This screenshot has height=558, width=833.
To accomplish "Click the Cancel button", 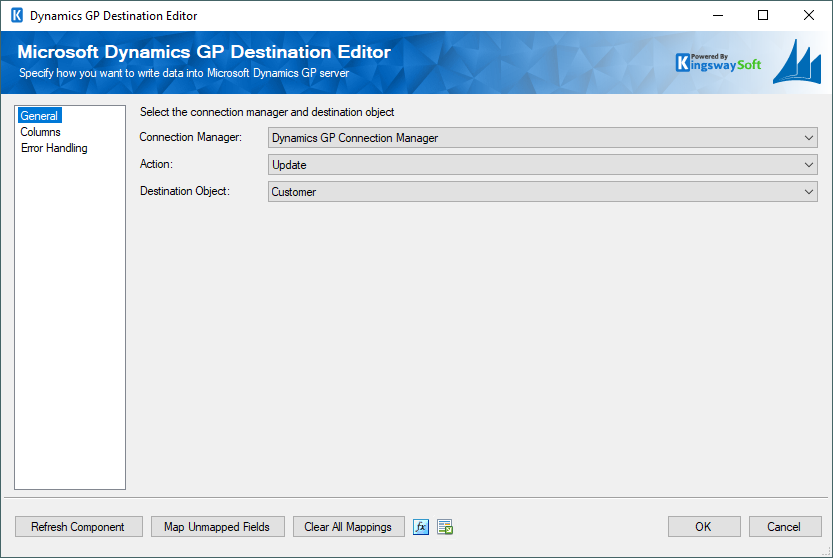I will pyautogui.click(x=785, y=527).
